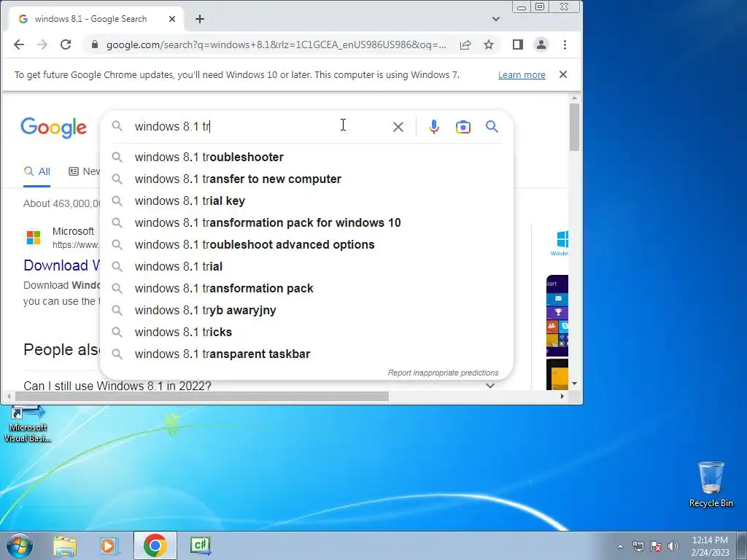
Task: Select windows 8.1 tricks suggestion
Action: coord(307,332)
